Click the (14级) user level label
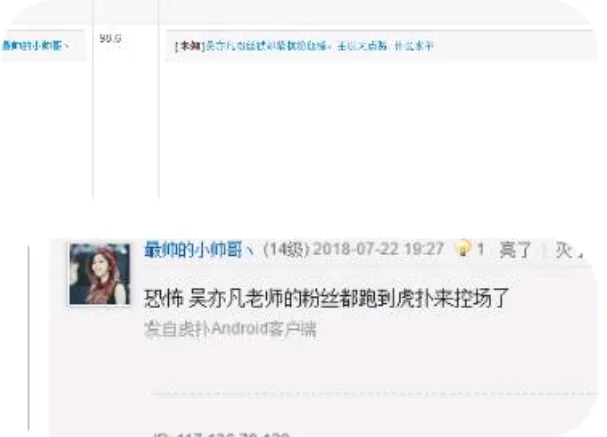607x437 pixels. (286, 250)
